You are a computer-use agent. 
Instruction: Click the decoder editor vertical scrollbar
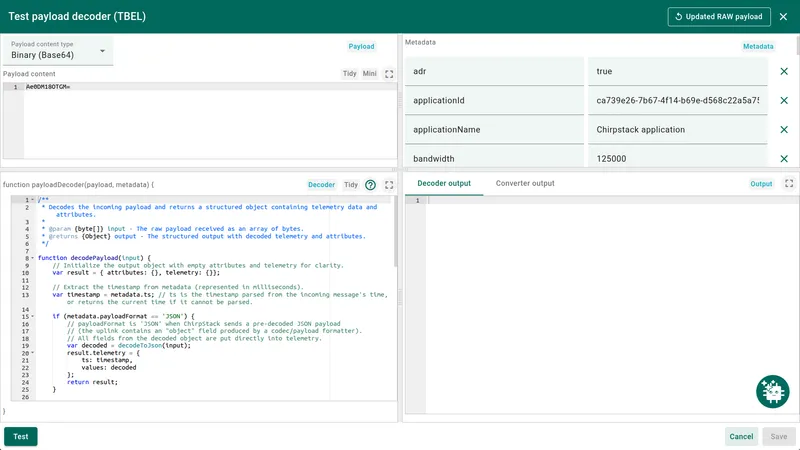coord(395,232)
